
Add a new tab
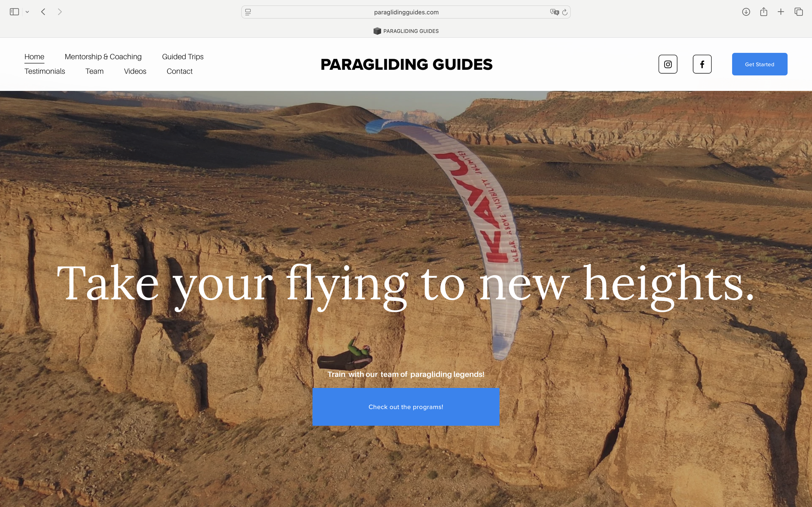(x=781, y=12)
